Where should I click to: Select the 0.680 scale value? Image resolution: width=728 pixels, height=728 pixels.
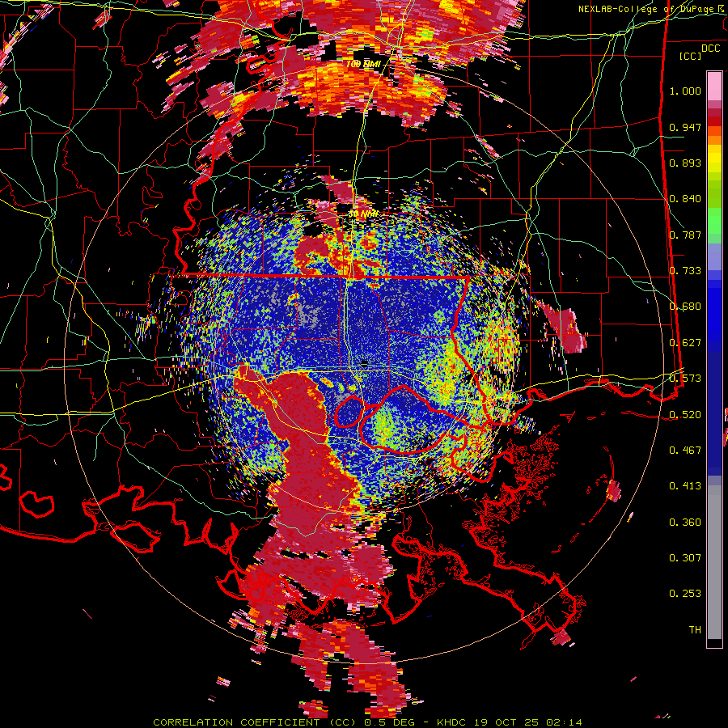(x=685, y=307)
